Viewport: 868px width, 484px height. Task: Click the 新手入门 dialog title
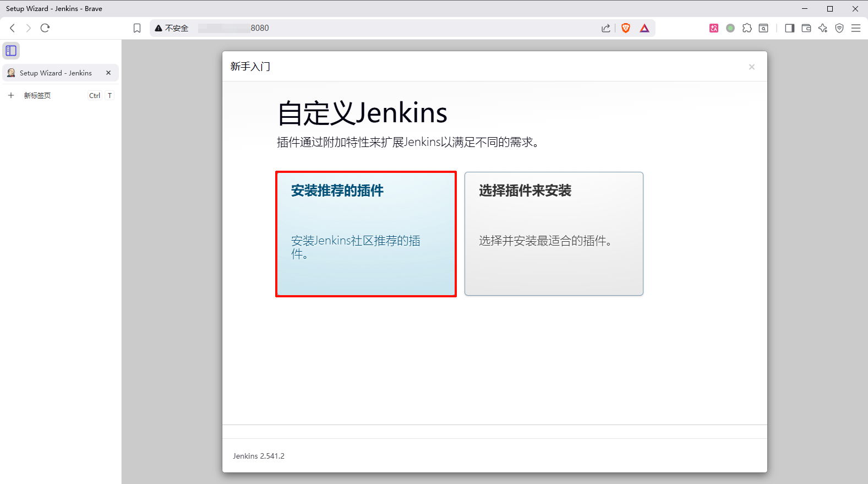coord(250,67)
